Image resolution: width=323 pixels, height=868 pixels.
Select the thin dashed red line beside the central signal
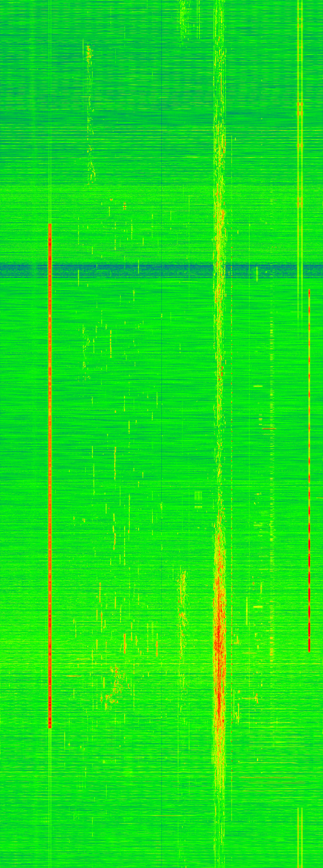point(232,438)
